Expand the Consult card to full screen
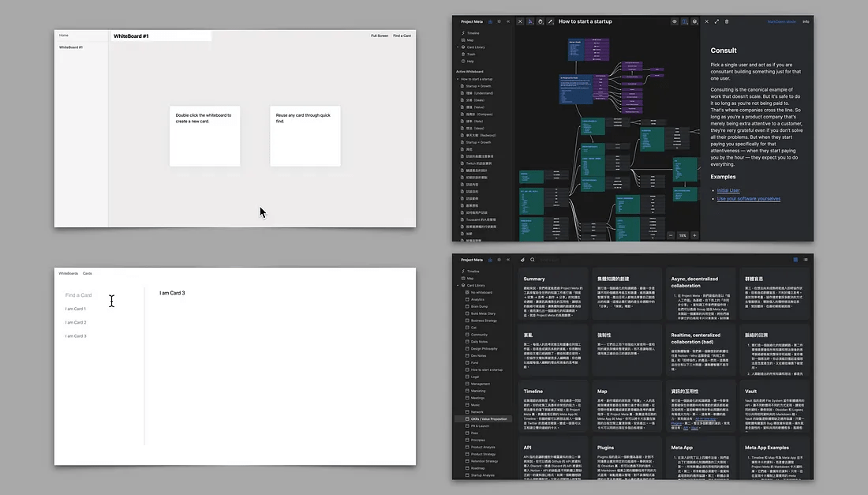Viewport: 868px width, 495px height. pyautogui.click(x=716, y=21)
